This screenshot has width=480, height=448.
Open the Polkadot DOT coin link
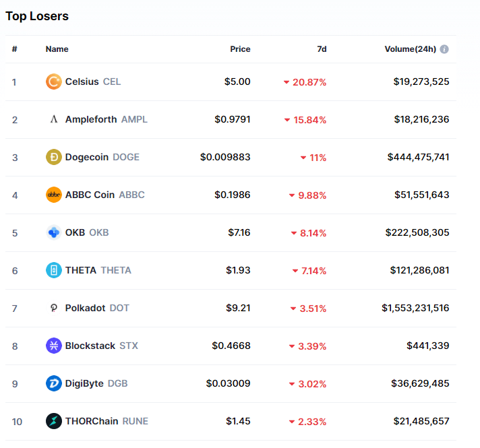(97, 309)
